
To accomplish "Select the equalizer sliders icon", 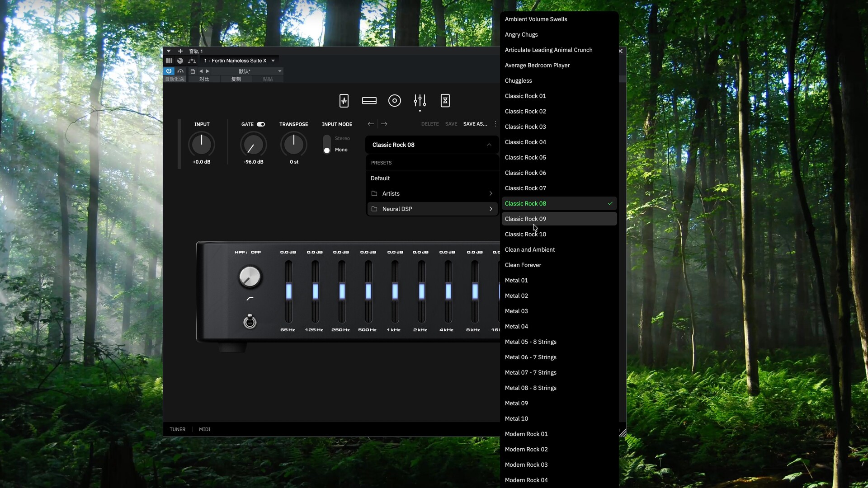I will point(420,100).
